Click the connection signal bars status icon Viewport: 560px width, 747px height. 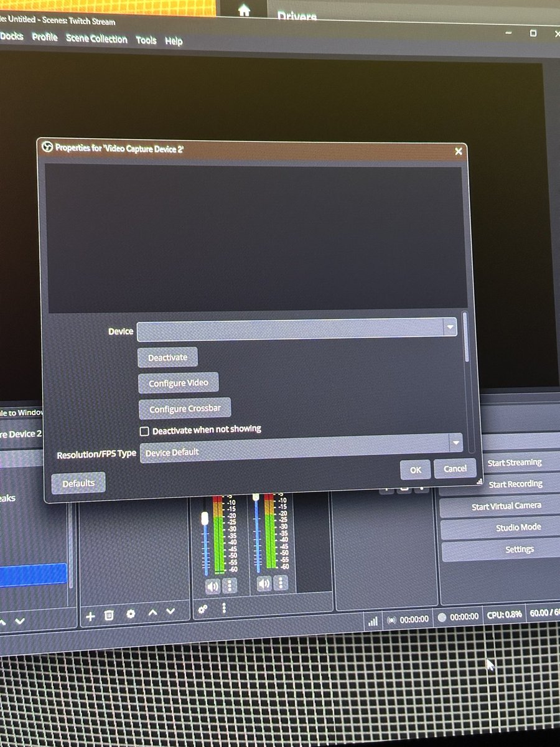[x=373, y=620]
